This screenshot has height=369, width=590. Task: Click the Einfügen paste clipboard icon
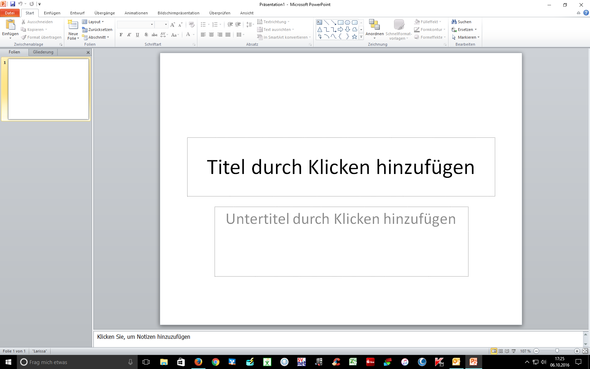10,25
